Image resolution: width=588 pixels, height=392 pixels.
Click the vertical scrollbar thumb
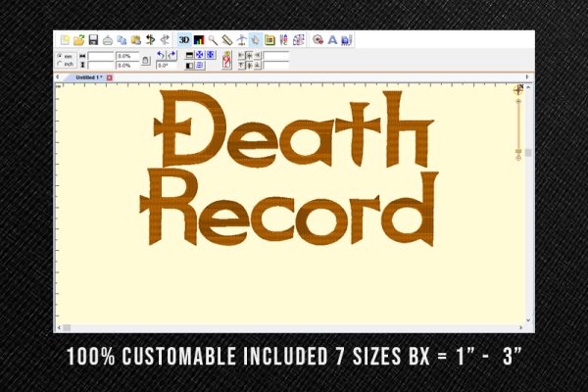[x=528, y=152]
